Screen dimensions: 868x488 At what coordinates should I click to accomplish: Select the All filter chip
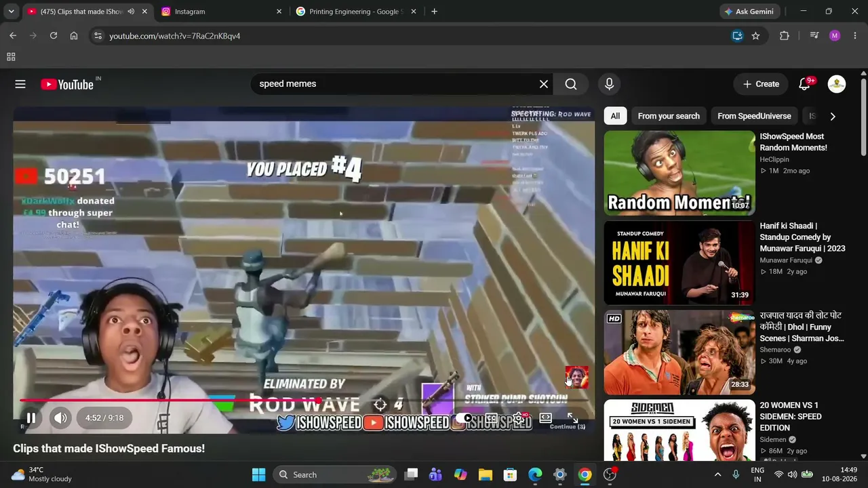point(615,116)
